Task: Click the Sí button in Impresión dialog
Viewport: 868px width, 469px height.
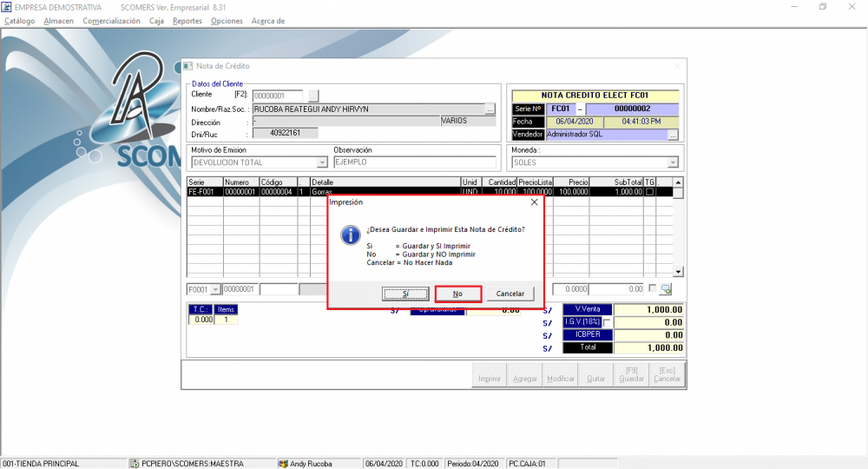Action: tap(405, 294)
